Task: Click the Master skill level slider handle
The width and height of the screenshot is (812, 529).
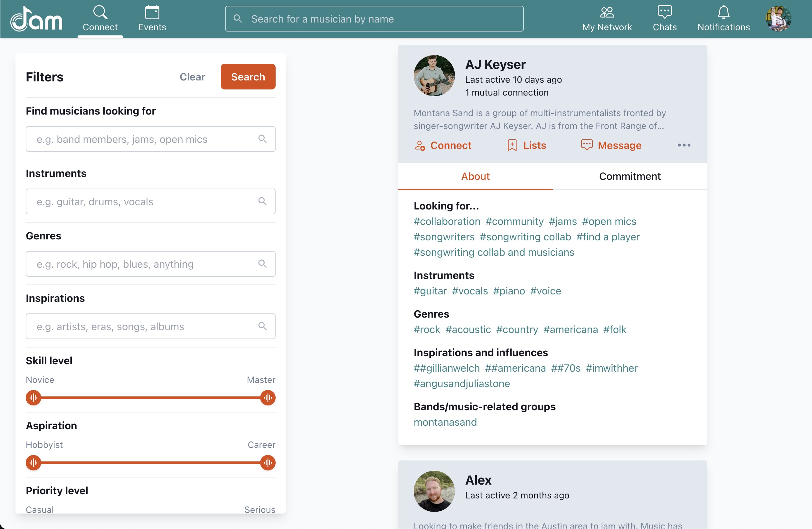Action: point(268,398)
